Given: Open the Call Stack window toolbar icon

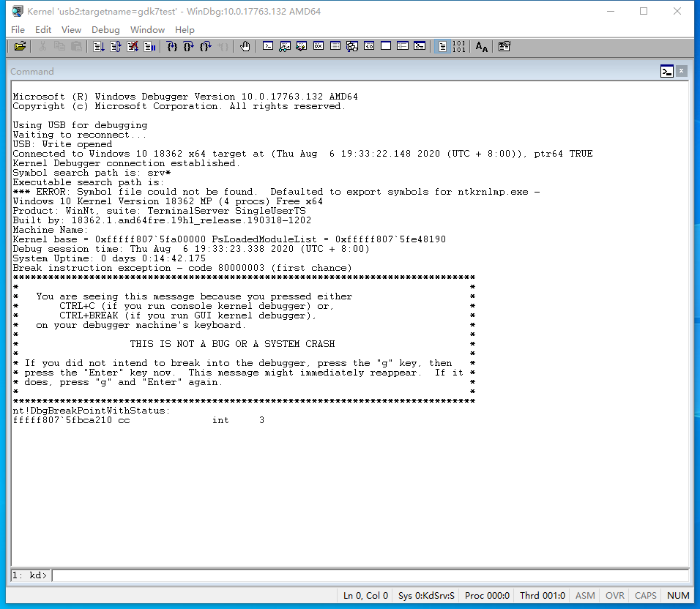Looking at the screenshot, I should (x=352, y=46).
